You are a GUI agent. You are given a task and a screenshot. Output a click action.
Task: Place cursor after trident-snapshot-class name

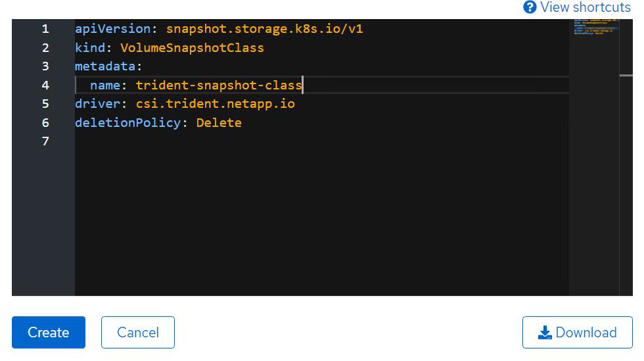(302, 85)
